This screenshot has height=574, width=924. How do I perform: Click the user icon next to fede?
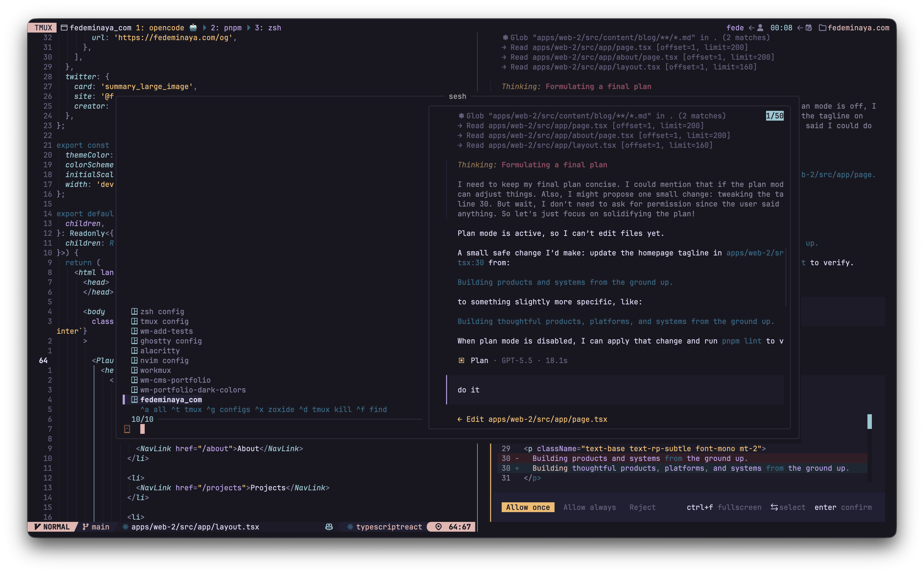pos(760,28)
